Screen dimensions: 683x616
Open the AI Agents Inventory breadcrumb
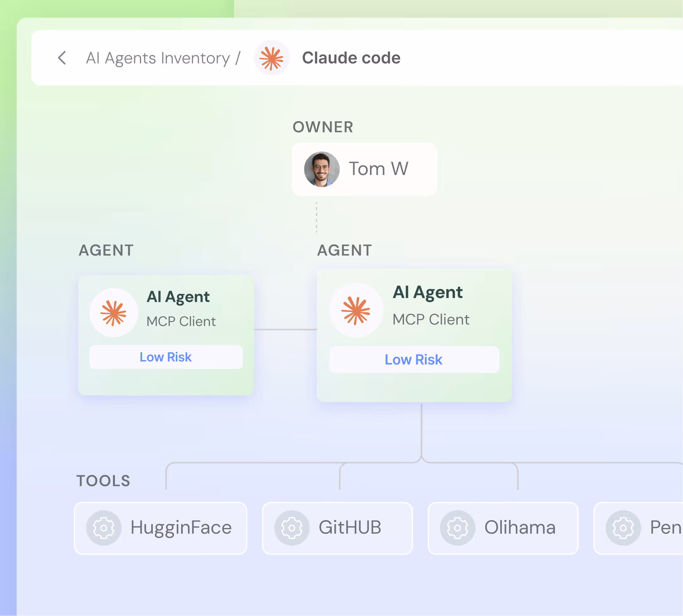158,58
